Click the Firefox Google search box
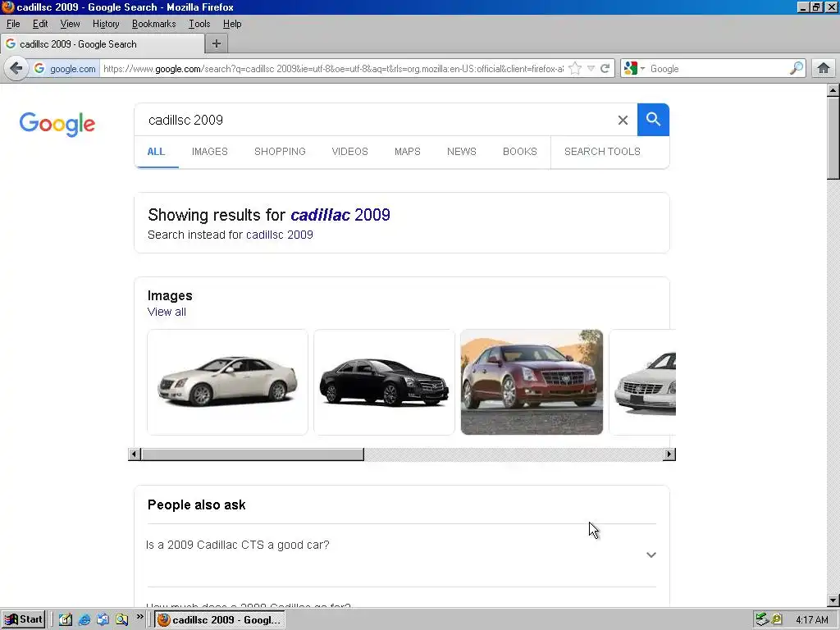Viewport: 840px width, 630px height. pyautogui.click(x=718, y=69)
